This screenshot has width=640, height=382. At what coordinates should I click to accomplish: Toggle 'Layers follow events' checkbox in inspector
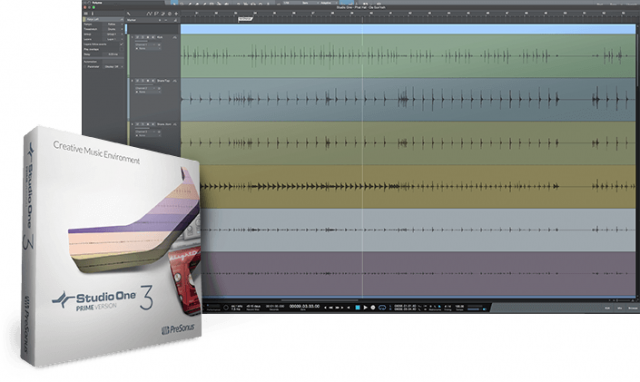[121, 44]
